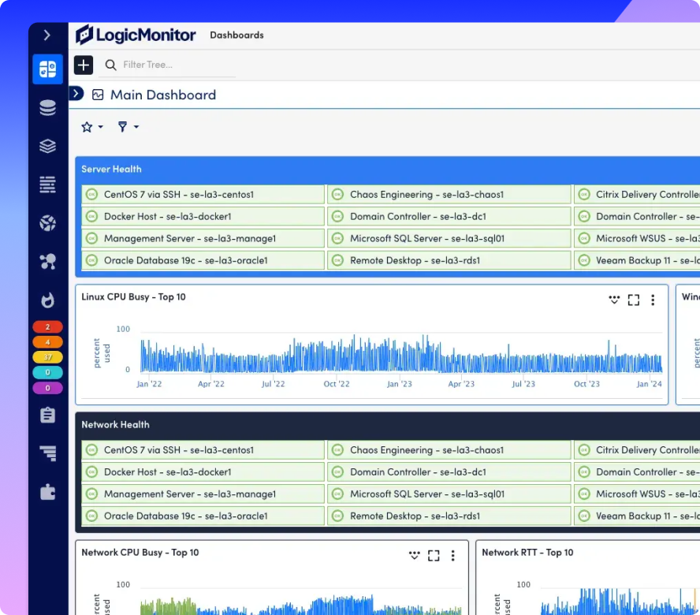Screen dimensions: 700x615
Task: Expand Network CPU Busy widget to fullscreen
Action: coord(434,555)
